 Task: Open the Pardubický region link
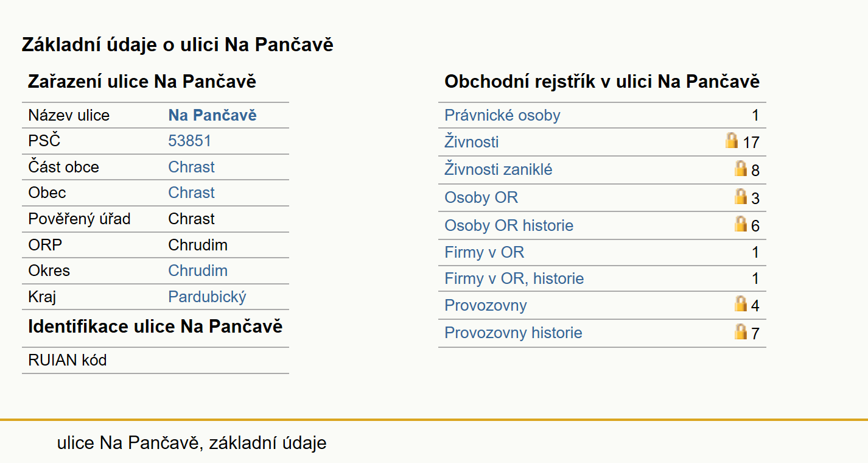(208, 297)
